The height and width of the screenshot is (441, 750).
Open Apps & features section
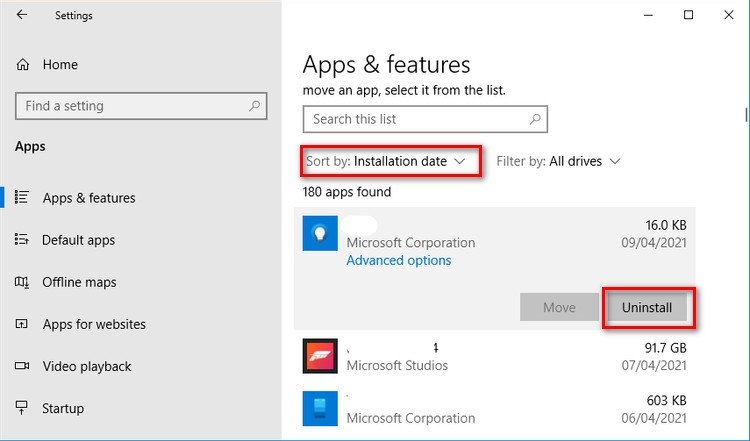[89, 198]
